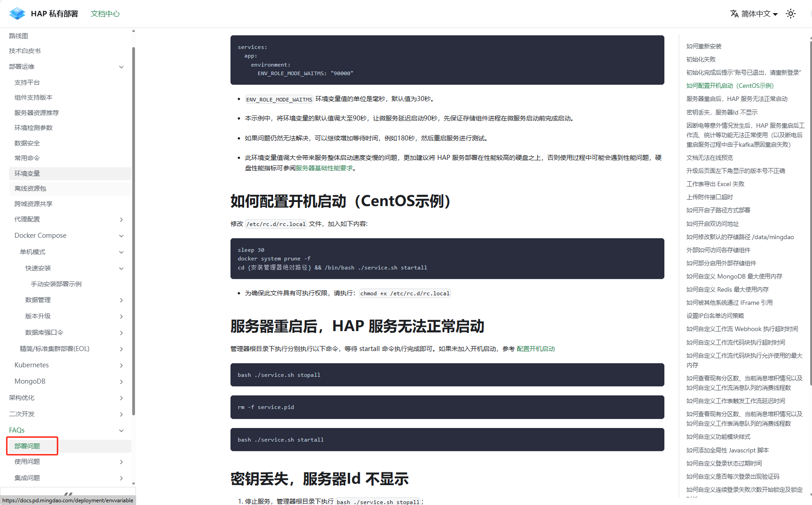Expand the 数据库强口令 sidebar chevron

121,333
